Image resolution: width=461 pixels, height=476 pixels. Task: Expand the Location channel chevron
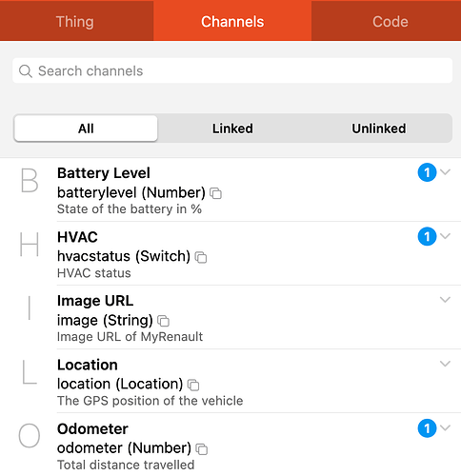[x=446, y=364]
